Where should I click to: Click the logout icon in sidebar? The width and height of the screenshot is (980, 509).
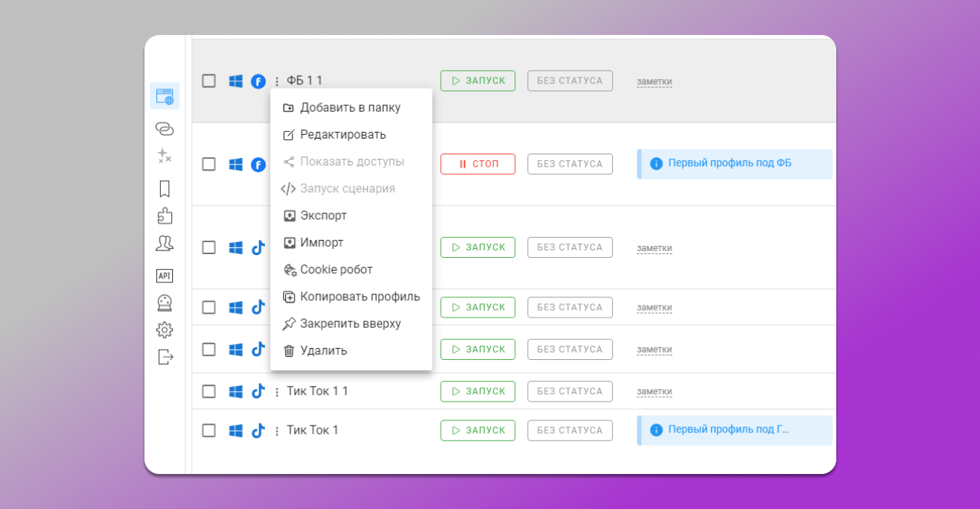tap(165, 357)
